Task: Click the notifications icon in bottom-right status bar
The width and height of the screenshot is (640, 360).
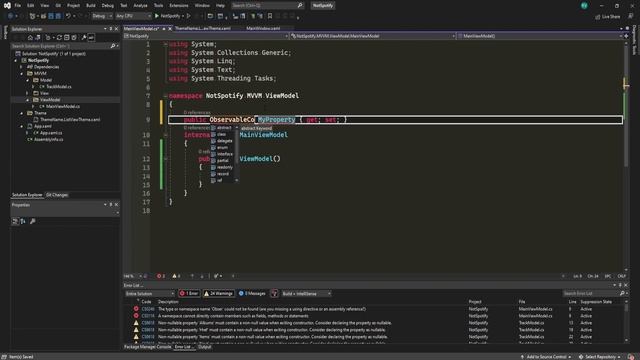Action: point(631,357)
